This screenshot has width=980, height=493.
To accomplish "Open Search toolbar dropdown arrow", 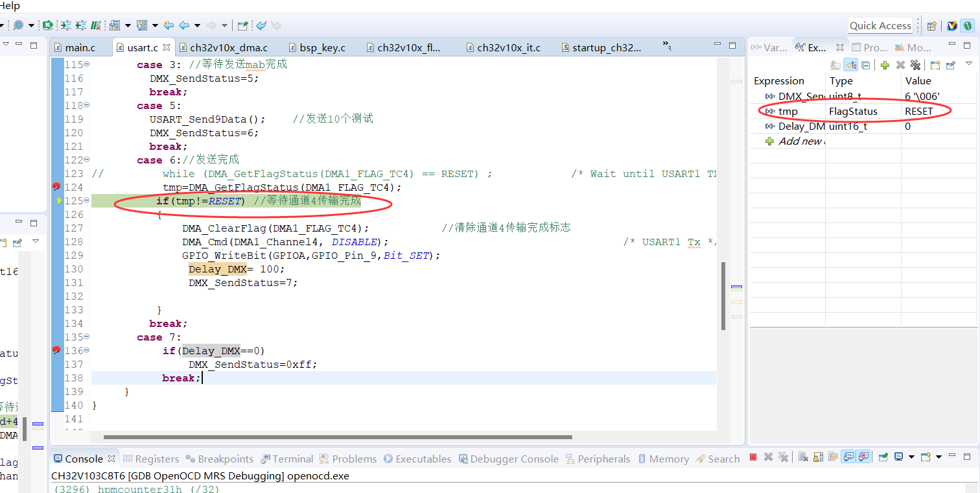I will coord(30,26).
